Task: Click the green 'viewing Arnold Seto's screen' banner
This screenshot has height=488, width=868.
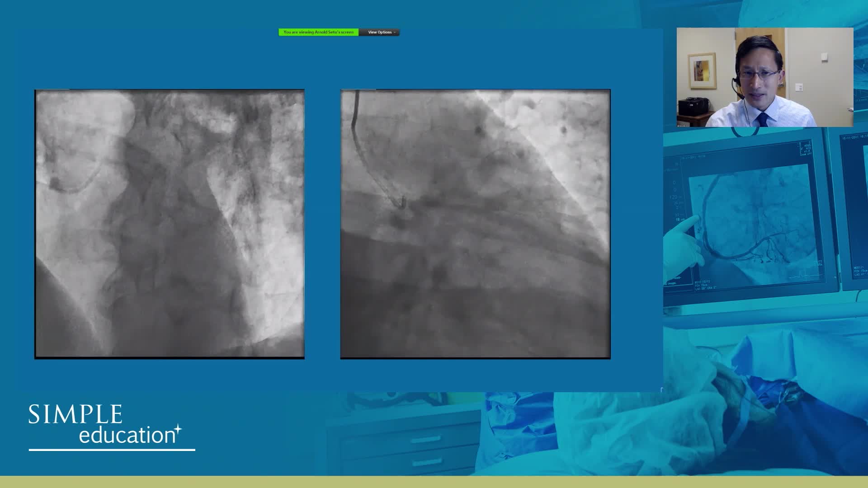Action: tap(318, 32)
